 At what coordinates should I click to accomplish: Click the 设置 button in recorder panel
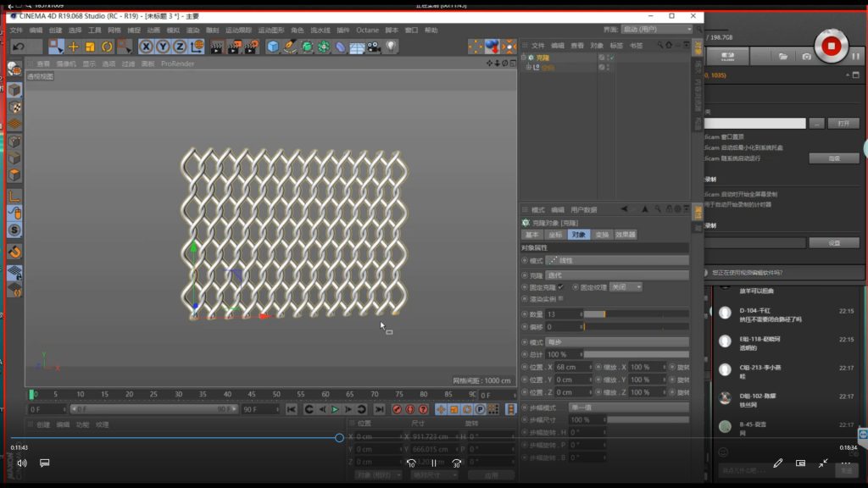click(833, 242)
